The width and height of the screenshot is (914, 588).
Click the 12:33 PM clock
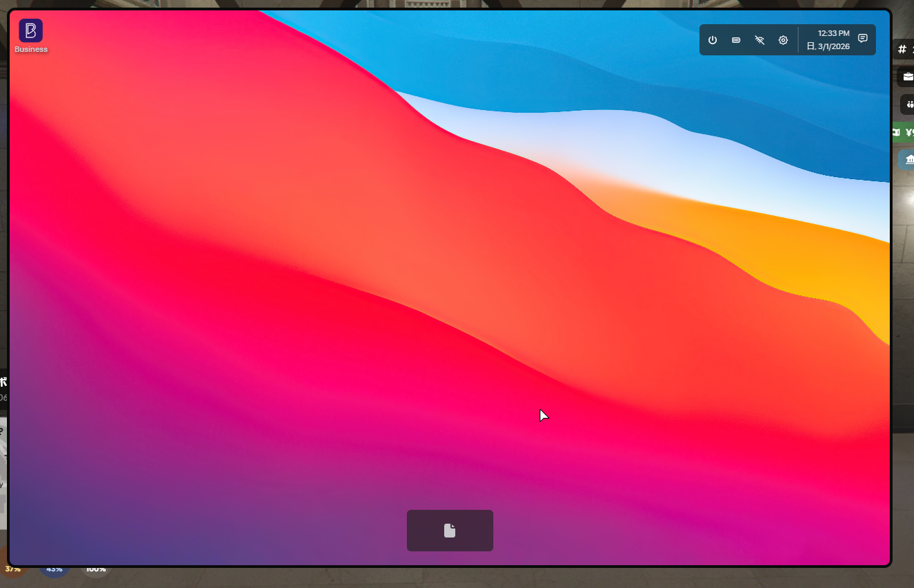coord(834,33)
